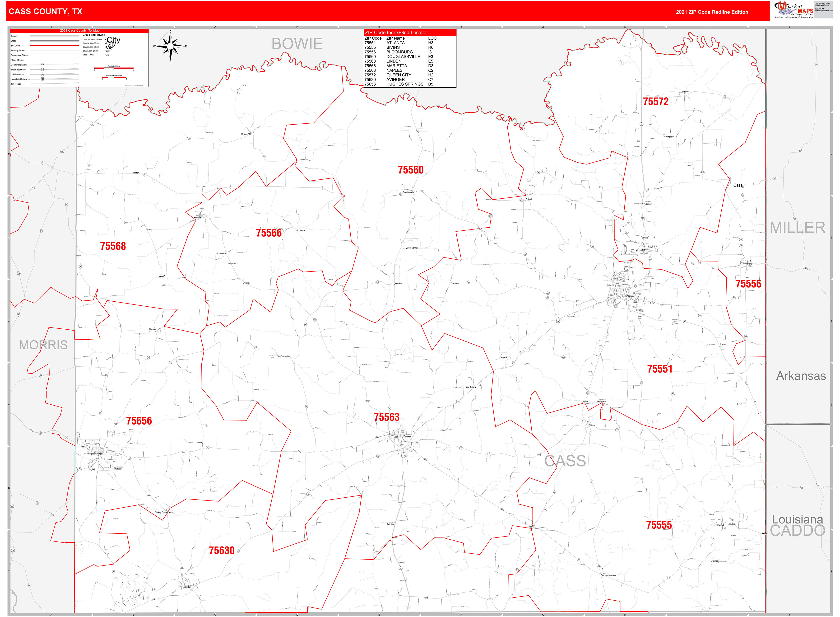Click the large 75566 ZIP label on map
Image resolution: width=840 pixels, height=617 pixels.
[x=269, y=233]
